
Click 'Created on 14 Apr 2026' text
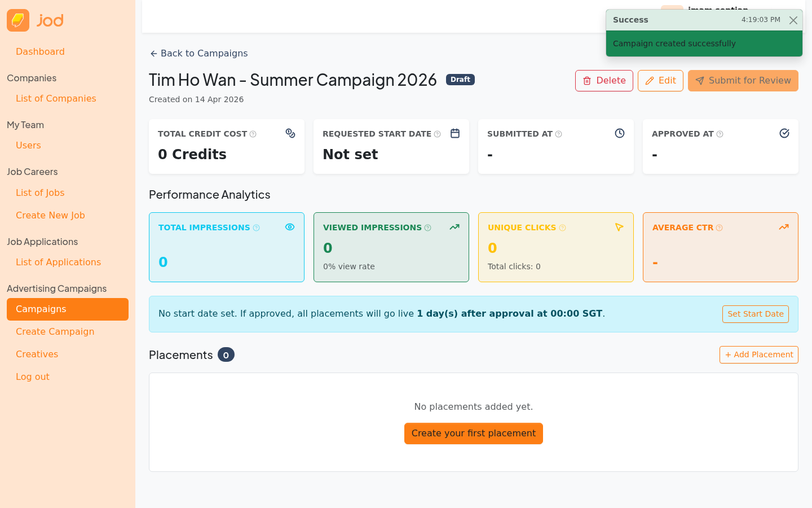[x=196, y=99]
